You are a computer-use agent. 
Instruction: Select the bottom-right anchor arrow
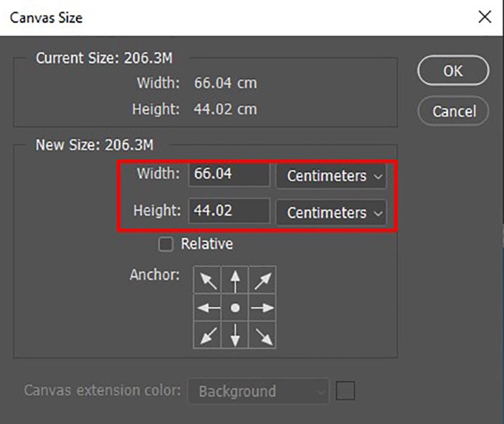pyautogui.click(x=263, y=335)
